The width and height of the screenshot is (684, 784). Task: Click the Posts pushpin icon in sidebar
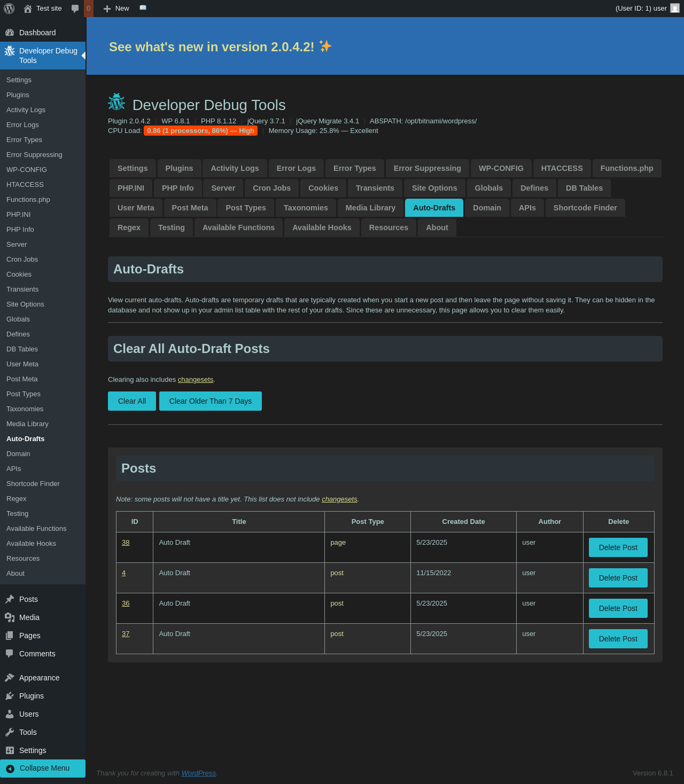pos(10,599)
